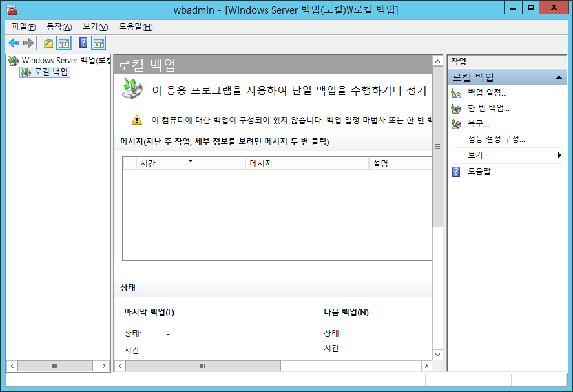Screen dimensions: 573x392
Task: Minimize the wbadmin window
Action: tap(513, 8)
